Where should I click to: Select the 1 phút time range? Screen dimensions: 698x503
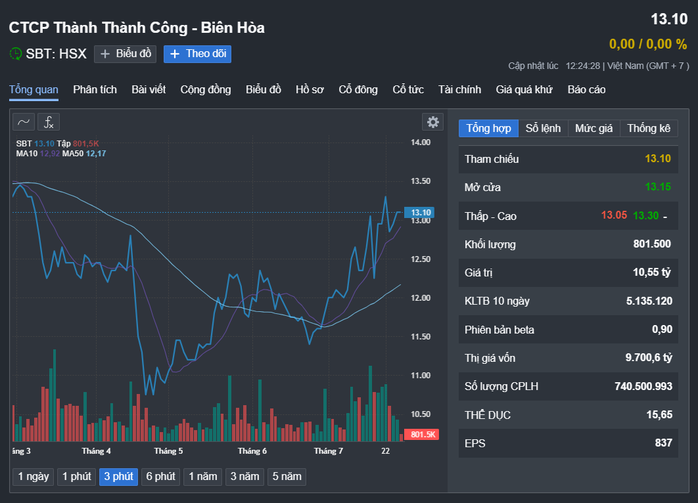click(x=77, y=477)
